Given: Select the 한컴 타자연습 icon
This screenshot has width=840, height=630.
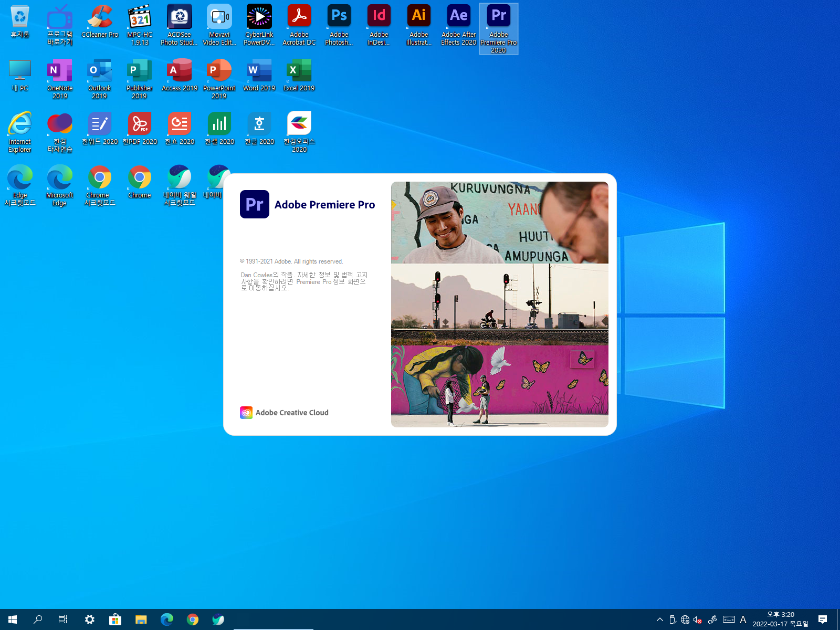Looking at the screenshot, I should [60, 132].
